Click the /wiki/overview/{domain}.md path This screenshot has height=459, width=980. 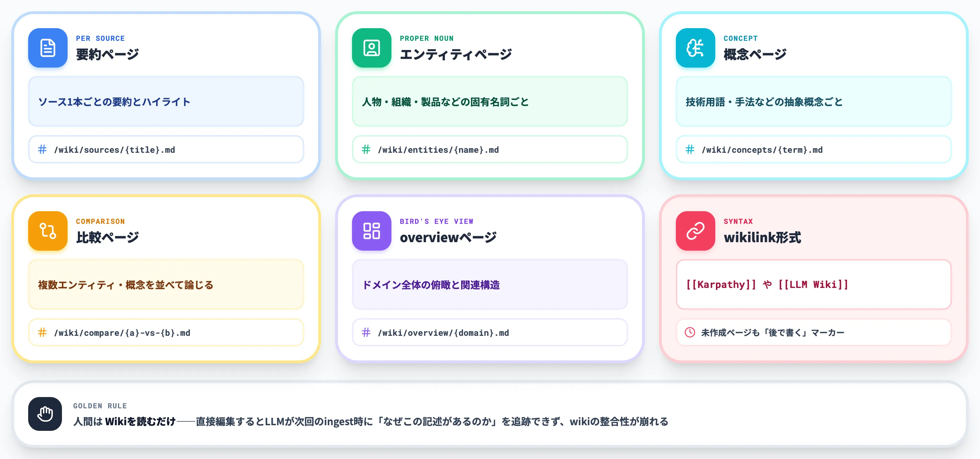pos(443,333)
